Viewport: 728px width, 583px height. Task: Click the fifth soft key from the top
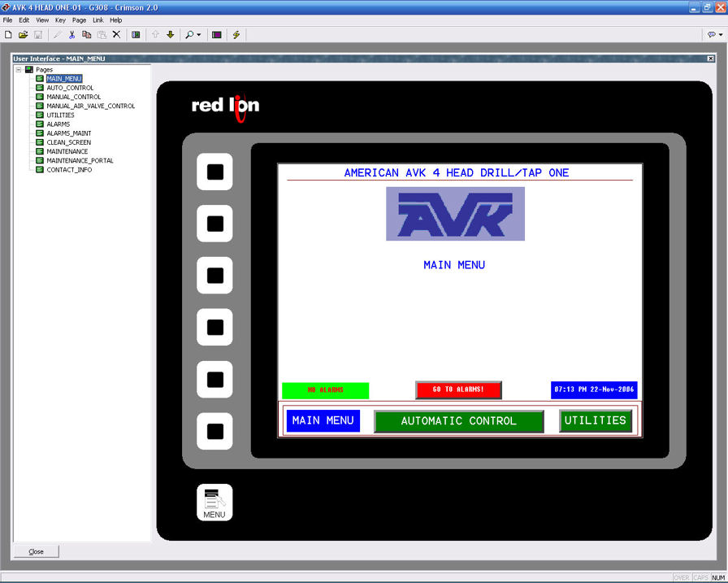pyautogui.click(x=215, y=380)
